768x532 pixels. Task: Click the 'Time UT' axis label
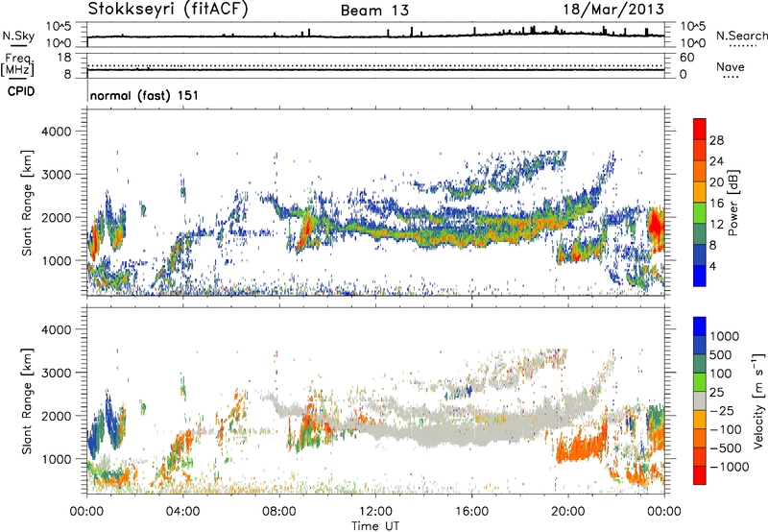pyautogui.click(x=375, y=526)
